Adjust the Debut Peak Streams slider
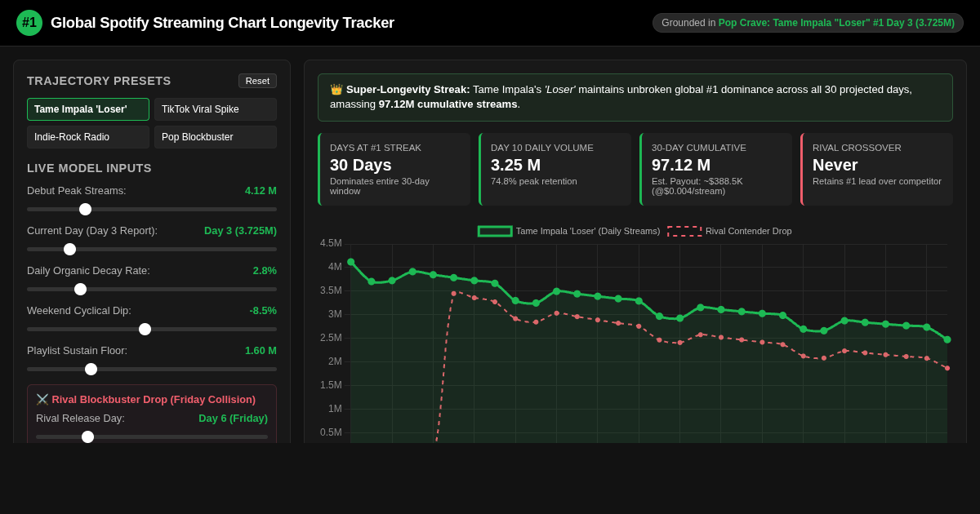Image resolution: width=980 pixels, height=514 pixels. point(152,209)
